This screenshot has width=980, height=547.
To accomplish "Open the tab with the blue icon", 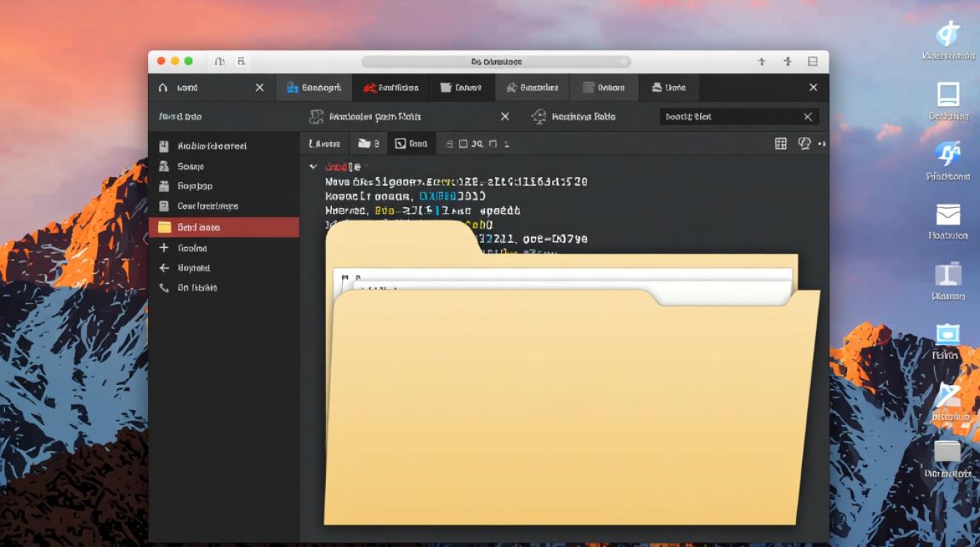I will 314,88.
